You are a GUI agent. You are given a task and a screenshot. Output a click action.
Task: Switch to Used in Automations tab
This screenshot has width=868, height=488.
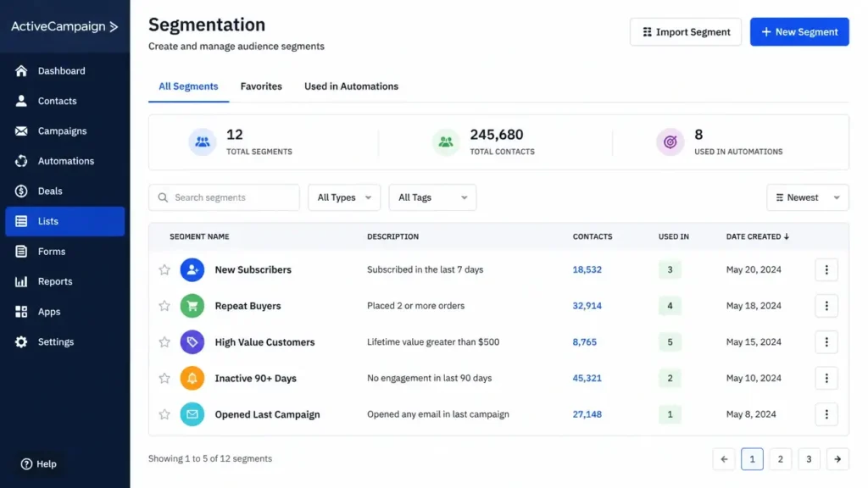coord(351,86)
